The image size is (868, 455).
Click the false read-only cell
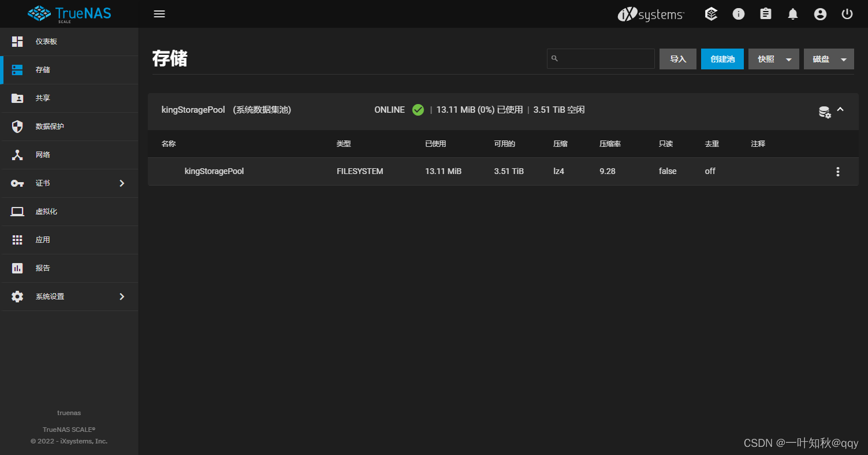click(668, 171)
